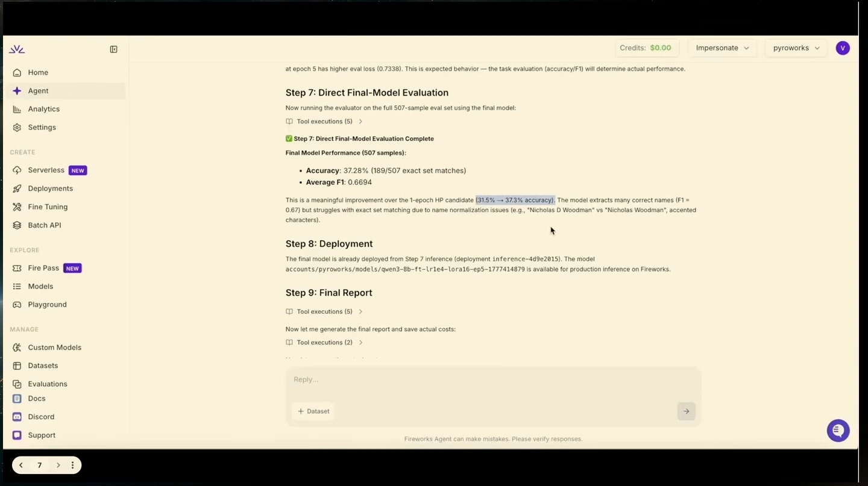Screen dimensions: 868x486
Task: Open the three-dot options by slide counter
Action: coord(72,466)
